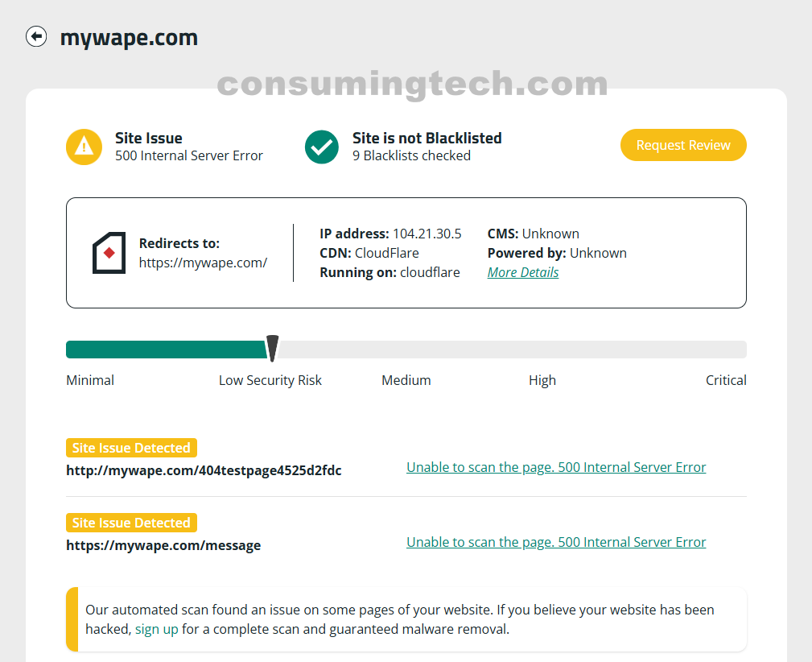Click the sign up link
812x662 pixels.
pyautogui.click(x=156, y=629)
